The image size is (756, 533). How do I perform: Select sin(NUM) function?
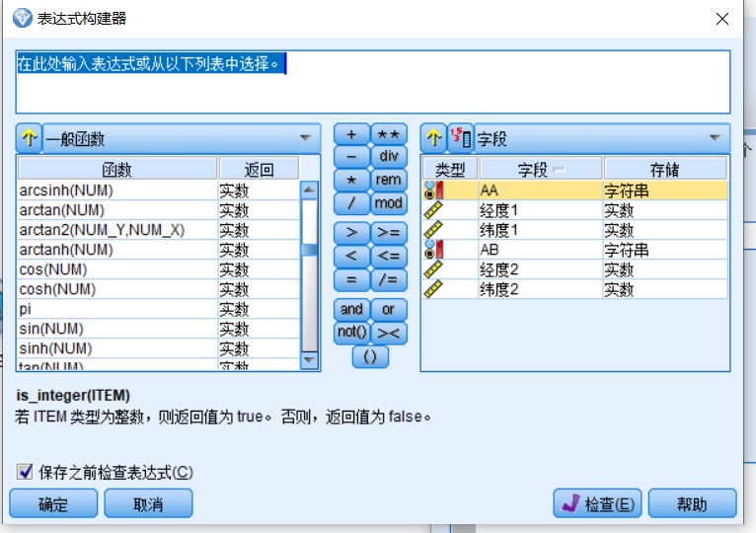159,329
